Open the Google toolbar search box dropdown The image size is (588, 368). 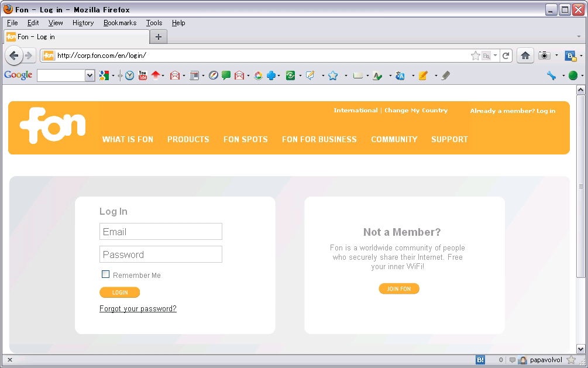(x=90, y=75)
